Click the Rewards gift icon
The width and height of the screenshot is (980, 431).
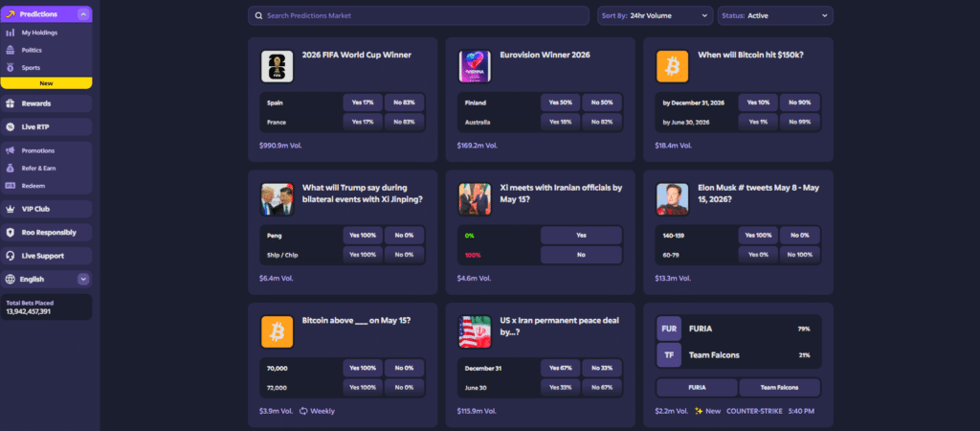pyautogui.click(x=10, y=103)
